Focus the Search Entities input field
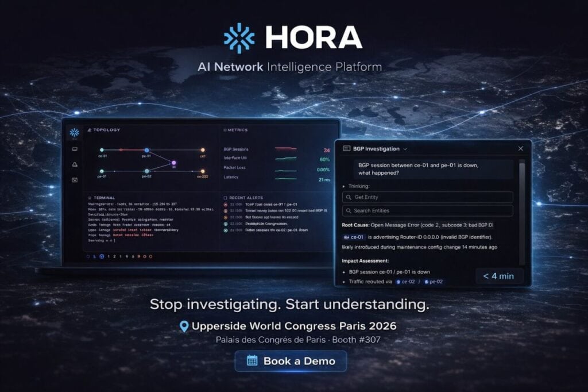 [x=427, y=211]
